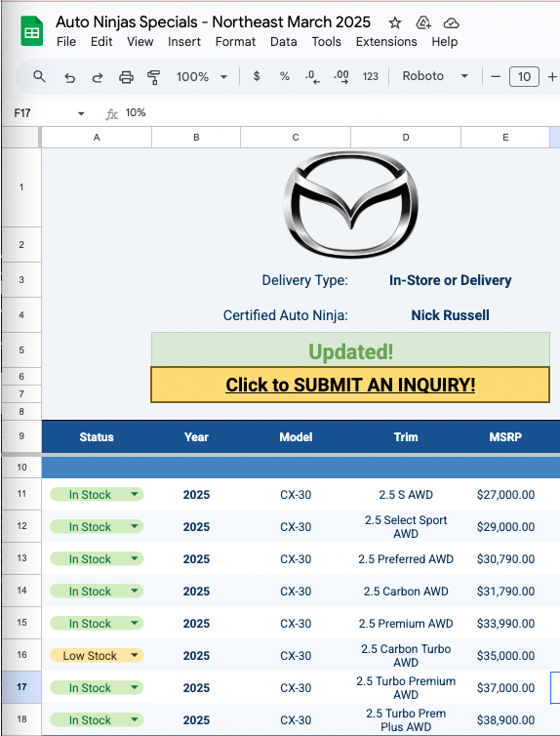Open the search menus magnifier

pos(39,76)
